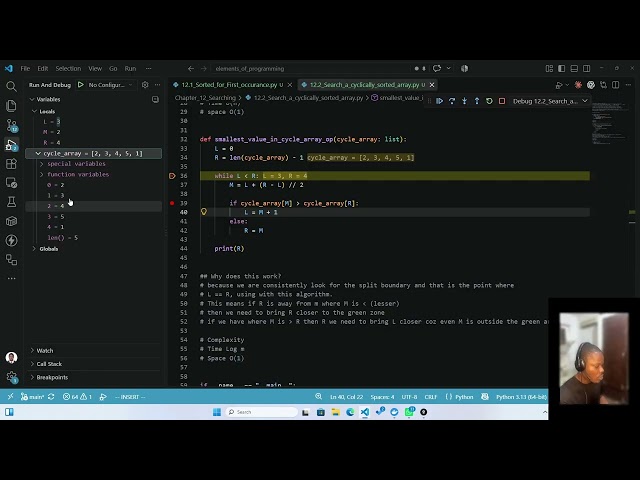Click the remote window status bar icon
The image size is (640, 480).
coord(10,397)
